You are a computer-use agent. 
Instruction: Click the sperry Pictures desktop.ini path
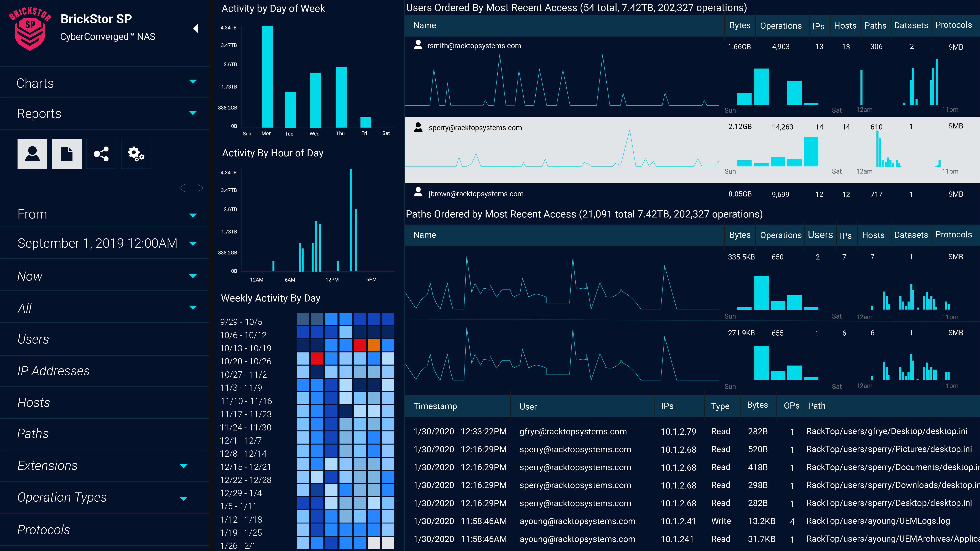pos(889,449)
